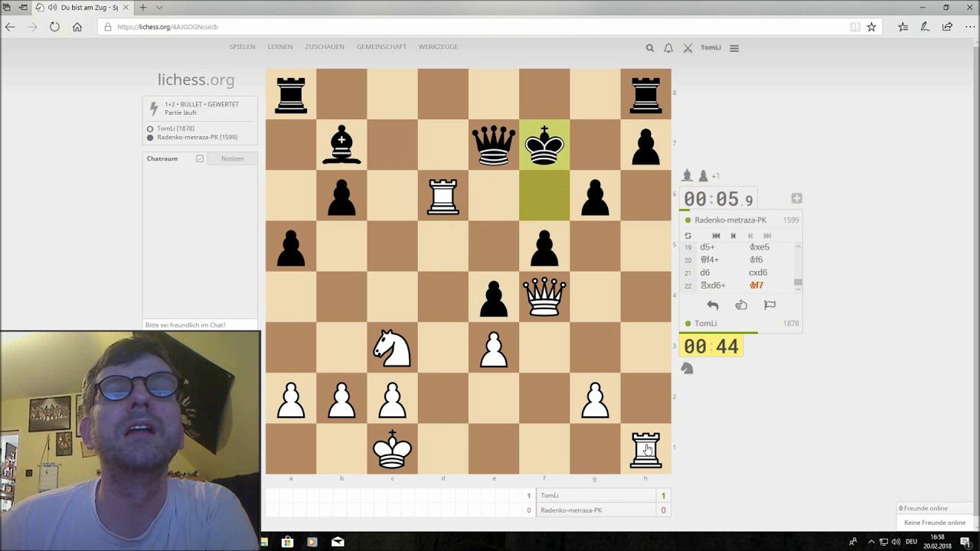Go to the lichess.org home logo
This screenshot has width=980, height=551.
pyautogui.click(x=196, y=80)
